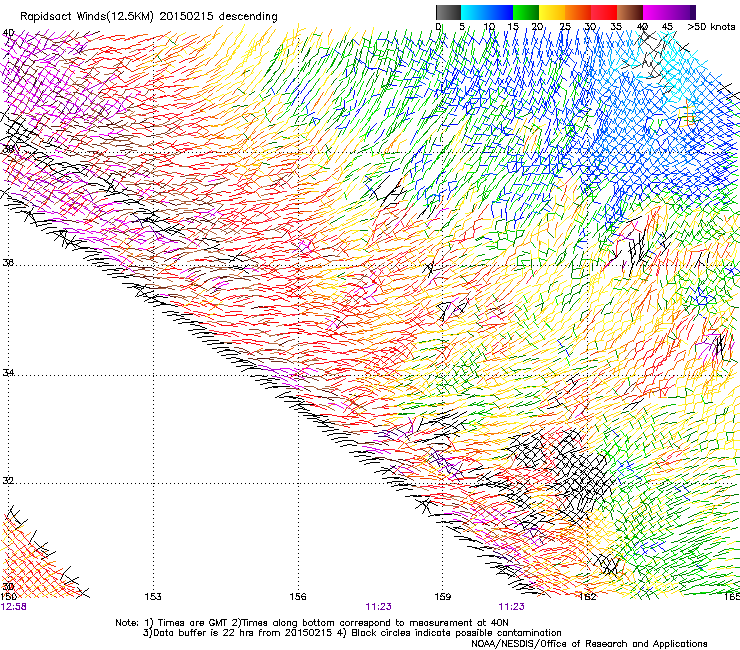Select the orange 25-30 knots legend swatch
Image resolution: width=740 pixels, height=650 pixels.
point(578,12)
